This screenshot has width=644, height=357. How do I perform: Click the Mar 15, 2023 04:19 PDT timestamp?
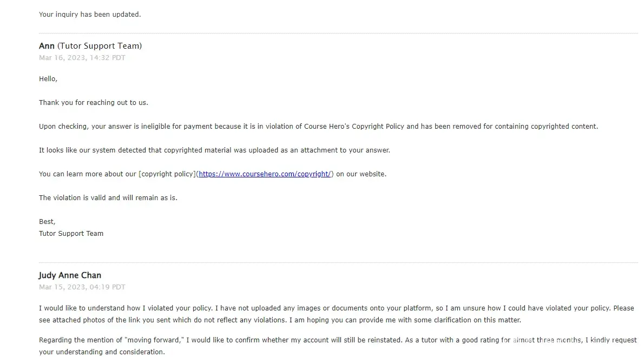[82, 287]
